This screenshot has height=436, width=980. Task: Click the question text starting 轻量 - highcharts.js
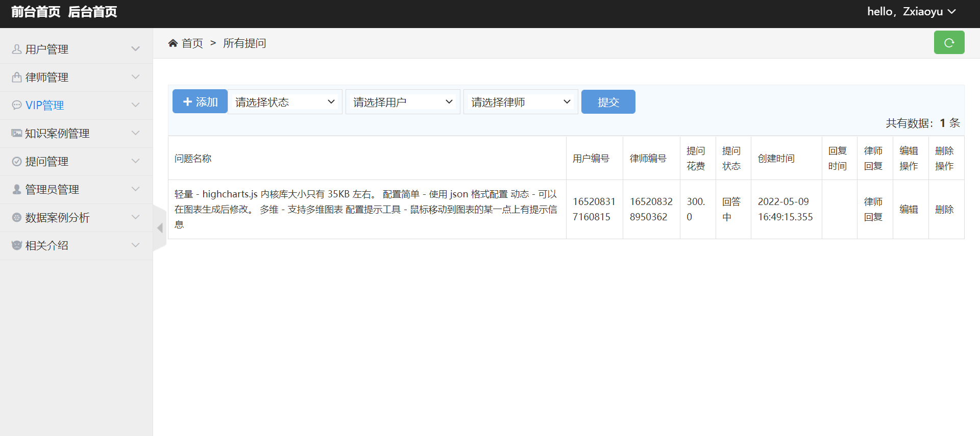(x=366, y=209)
